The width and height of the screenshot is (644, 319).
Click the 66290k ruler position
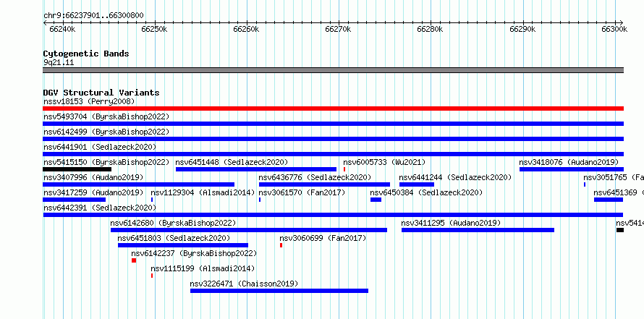tap(523, 29)
